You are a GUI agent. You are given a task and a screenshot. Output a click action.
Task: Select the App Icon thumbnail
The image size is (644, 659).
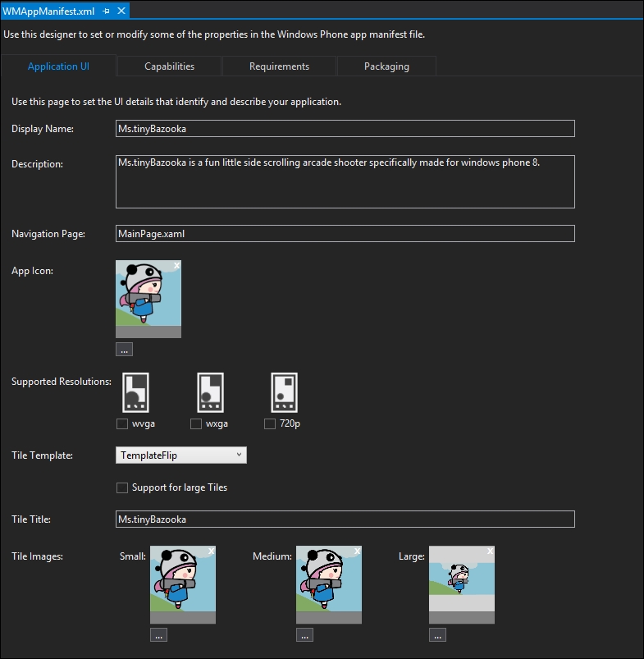148,299
